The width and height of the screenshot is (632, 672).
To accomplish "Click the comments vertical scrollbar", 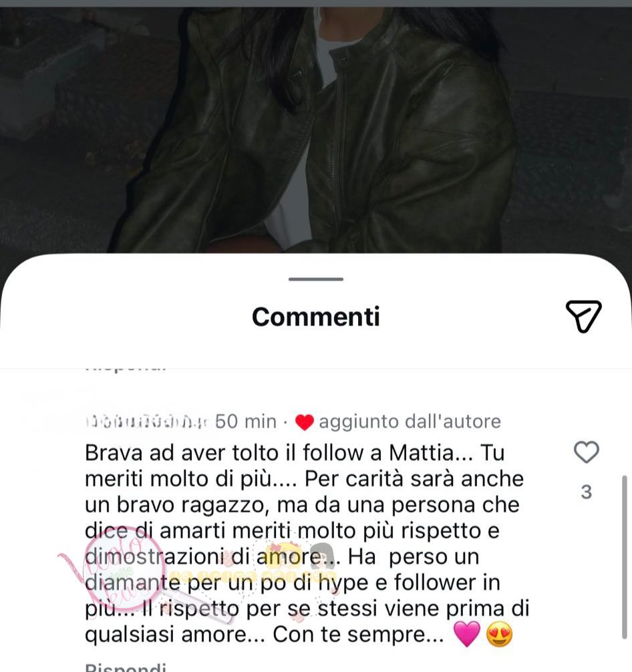I will [x=624, y=557].
